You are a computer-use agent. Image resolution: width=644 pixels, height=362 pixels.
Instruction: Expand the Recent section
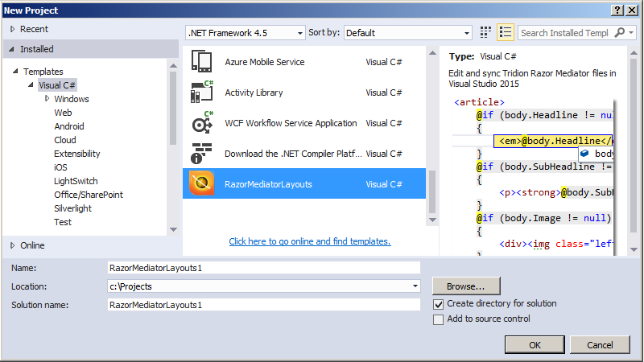[12, 29]
